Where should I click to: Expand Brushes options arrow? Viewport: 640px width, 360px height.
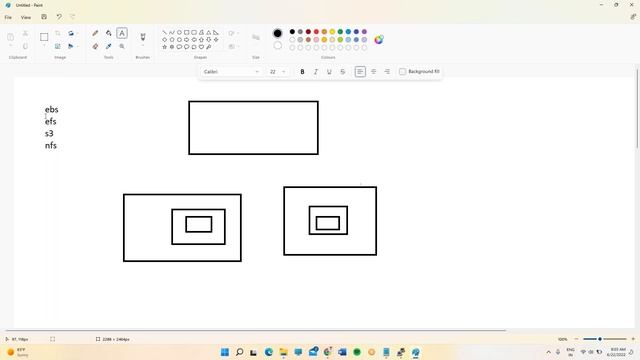(143, 45)
